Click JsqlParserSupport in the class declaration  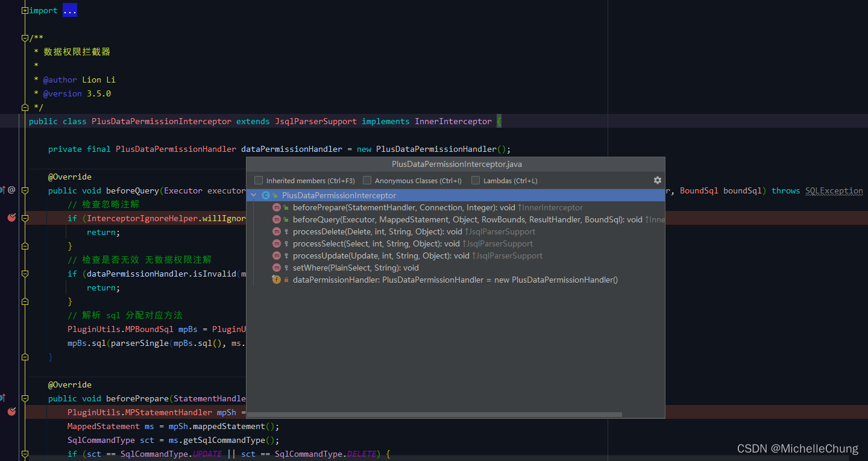[x=316, y=121]
